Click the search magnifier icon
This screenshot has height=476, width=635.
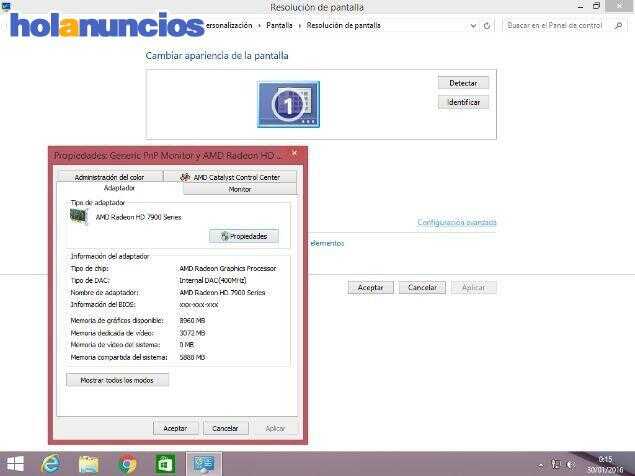(618, 26)
